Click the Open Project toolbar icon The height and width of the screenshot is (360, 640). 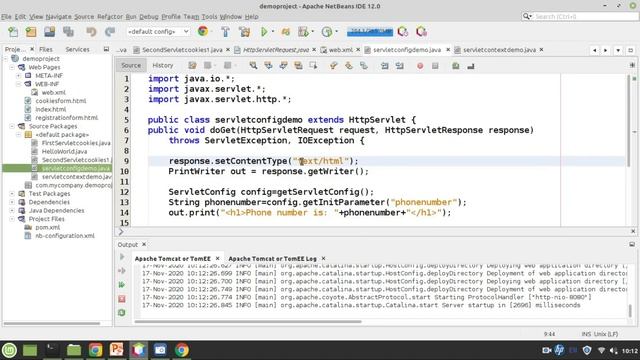[50, 32]
